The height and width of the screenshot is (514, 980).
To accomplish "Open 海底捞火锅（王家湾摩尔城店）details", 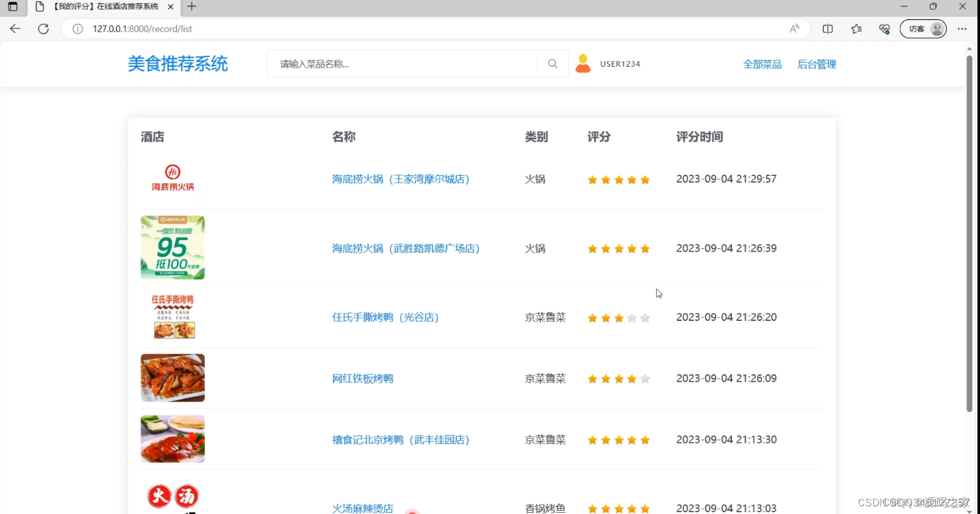I will [401, 179].
